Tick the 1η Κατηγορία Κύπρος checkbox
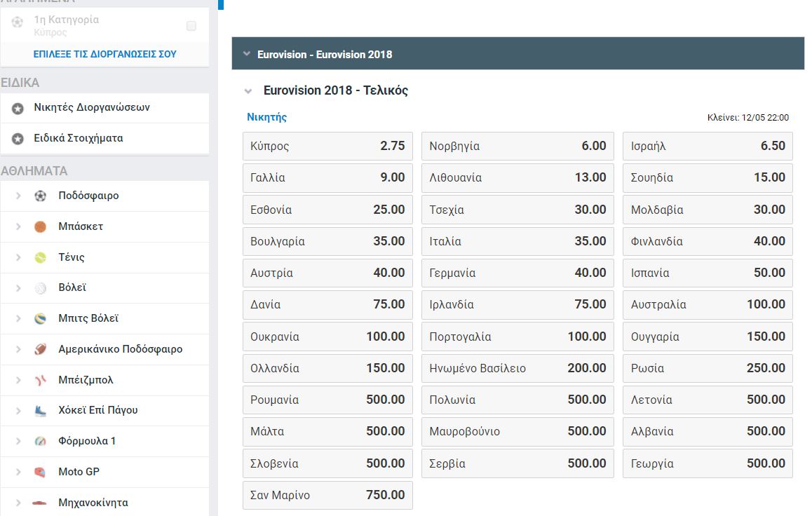Screen dimensions: 812x516 pyautogui.click(x=191, y=25)
